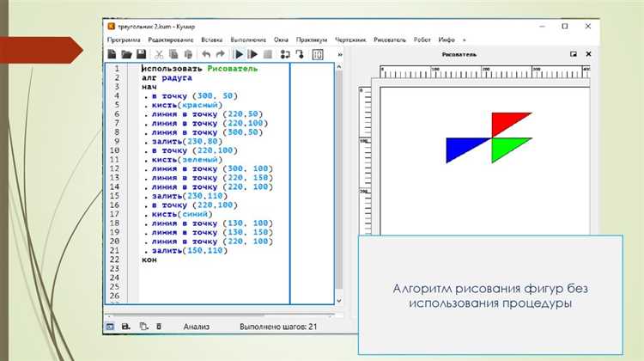Screen dimensions: 644x361
Task: Clear output with the status bar trash icon
Action: pyautogui.click(x=159, y=327)
